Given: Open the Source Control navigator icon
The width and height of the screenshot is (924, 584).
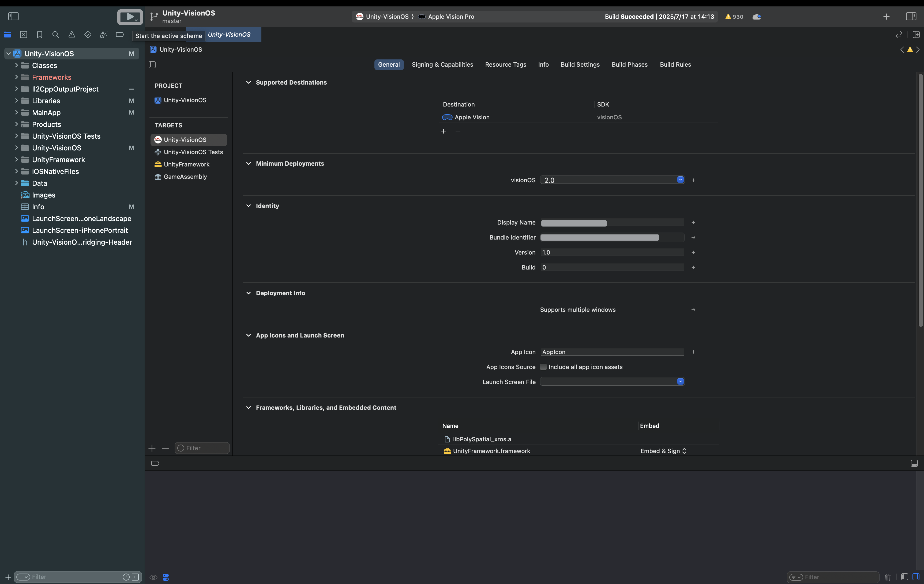Looking at the screenshot, I should tap(23, 35).
